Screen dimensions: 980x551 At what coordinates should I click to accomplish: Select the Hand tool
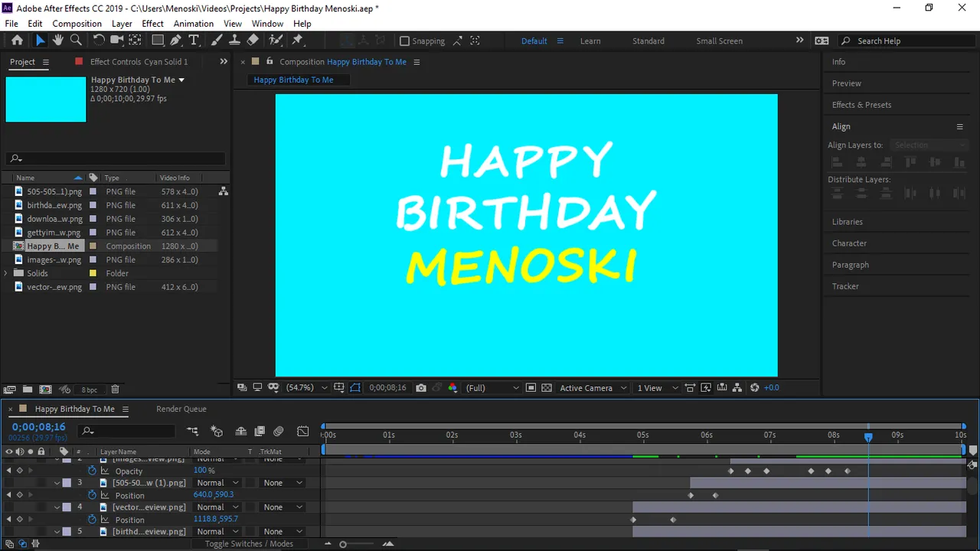click(57, 41)
